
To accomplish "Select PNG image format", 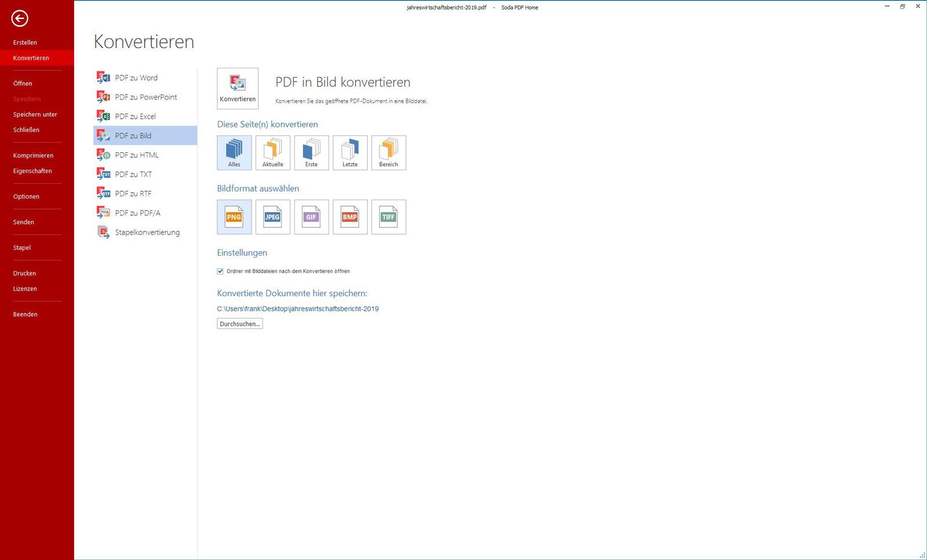I will [x=234, y=217].
